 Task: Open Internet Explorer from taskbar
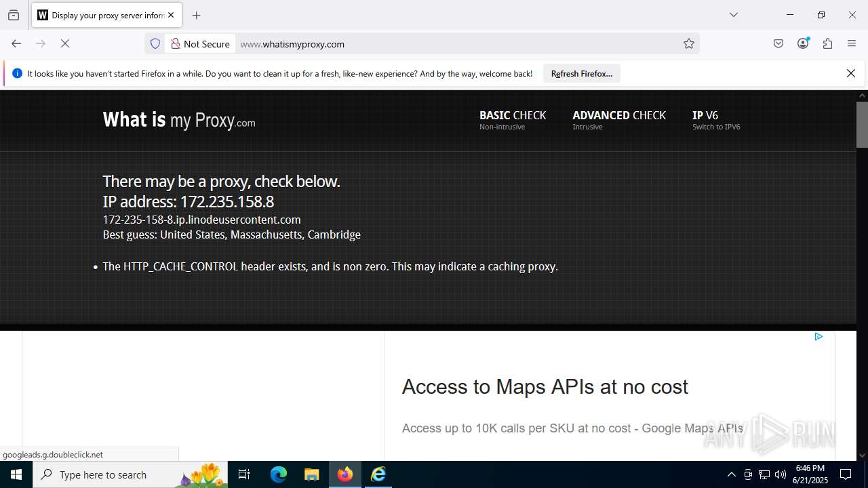[x=378, y=474]
